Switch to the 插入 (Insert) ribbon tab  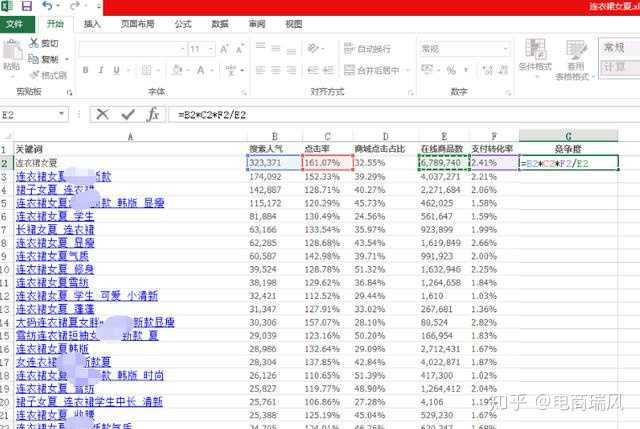pyautogui.click(x=92, y=23)
